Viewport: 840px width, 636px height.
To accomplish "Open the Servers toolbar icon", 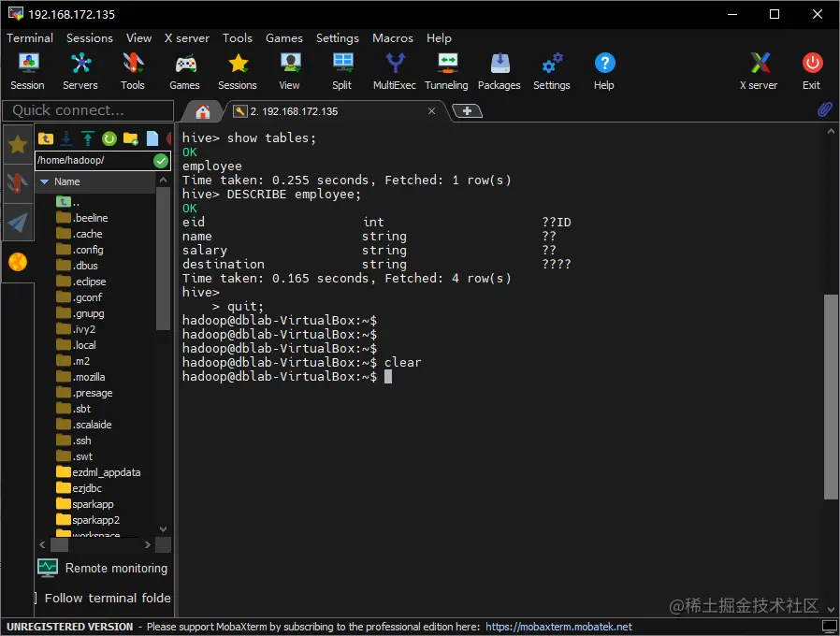I will pyautogui.click(x=80, y=71).
